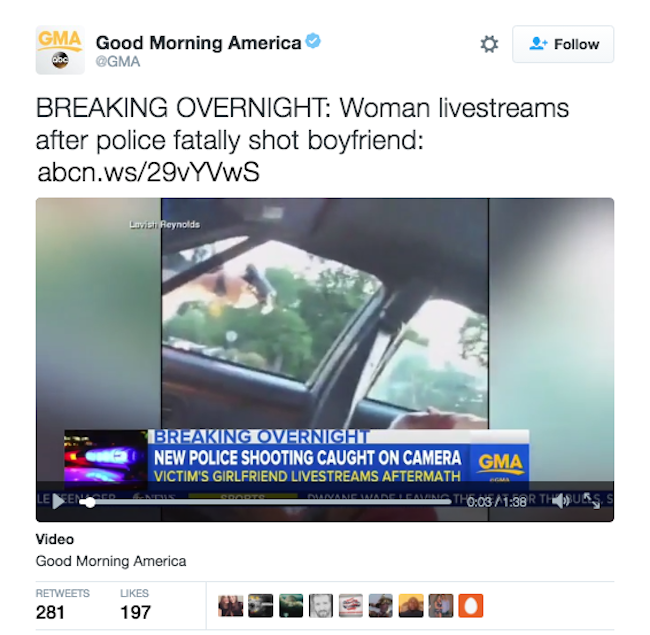Click the GMA profile avatar logo

point(60,50)
